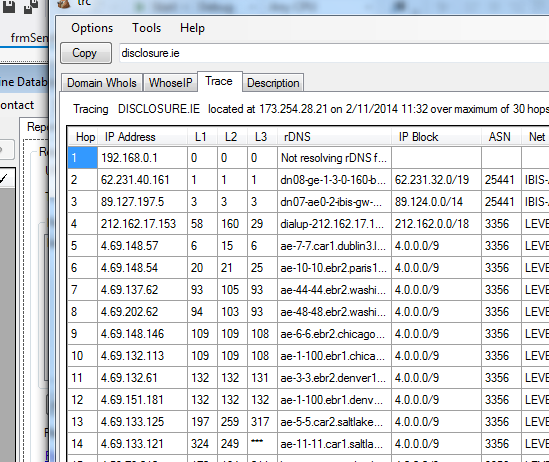Image resolution: width=549 pixels, height=462 pixels.
Task: Click the rDNS column header
Action: tap(334, 137)
